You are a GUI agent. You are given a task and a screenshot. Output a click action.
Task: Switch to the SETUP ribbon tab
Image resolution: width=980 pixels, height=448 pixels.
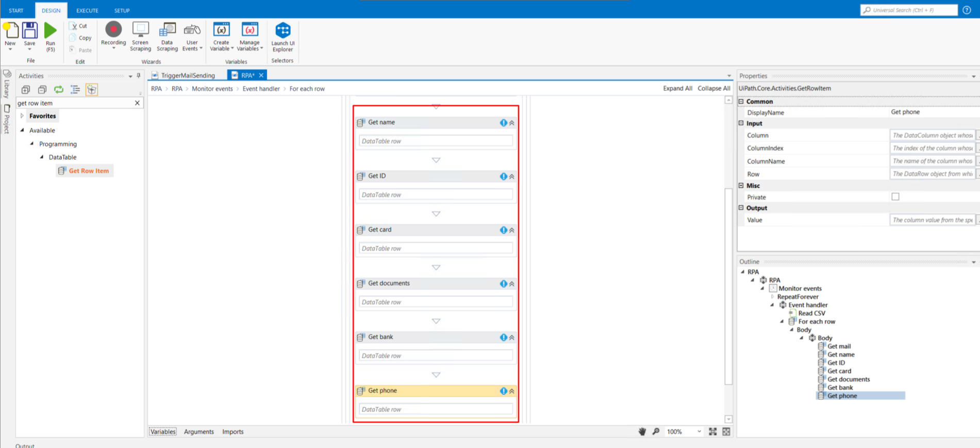pos(122,10)
